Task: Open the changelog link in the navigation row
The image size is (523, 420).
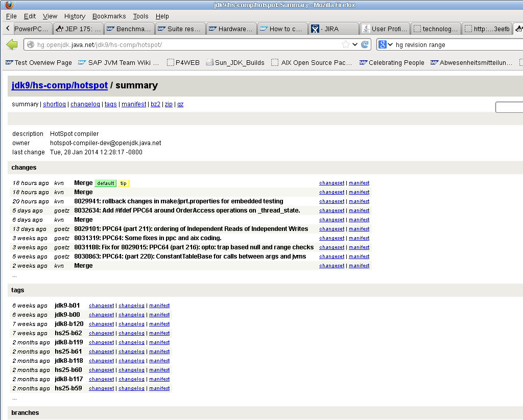Action: coord(85,104)
